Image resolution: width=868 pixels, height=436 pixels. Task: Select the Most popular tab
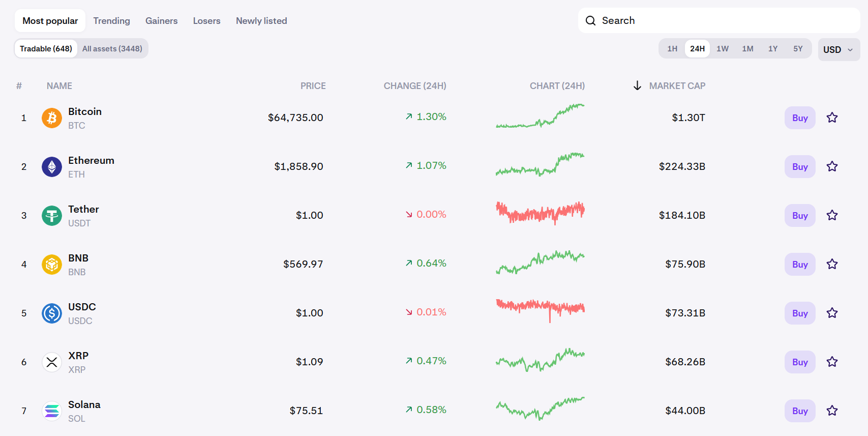[50, 21]
